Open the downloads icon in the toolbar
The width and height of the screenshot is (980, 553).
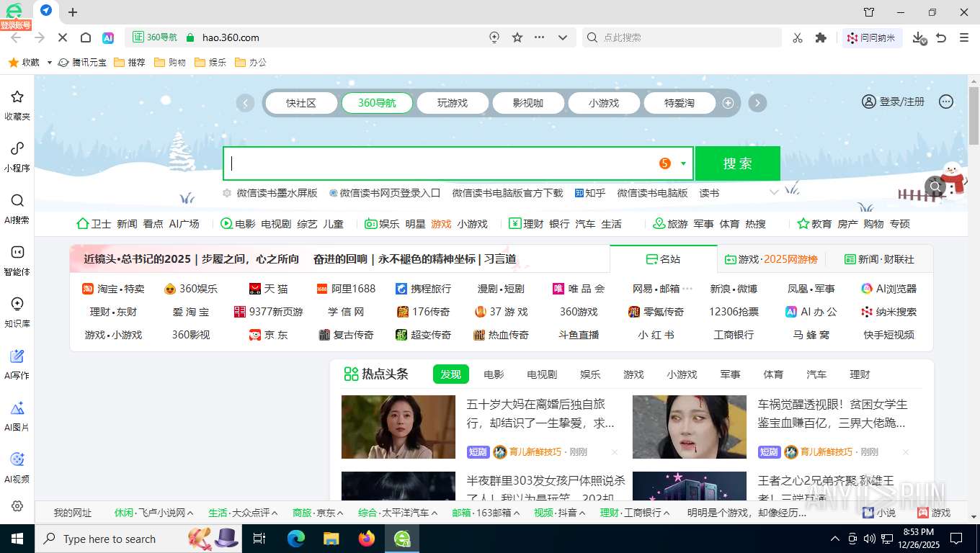(x=919, y=37)
